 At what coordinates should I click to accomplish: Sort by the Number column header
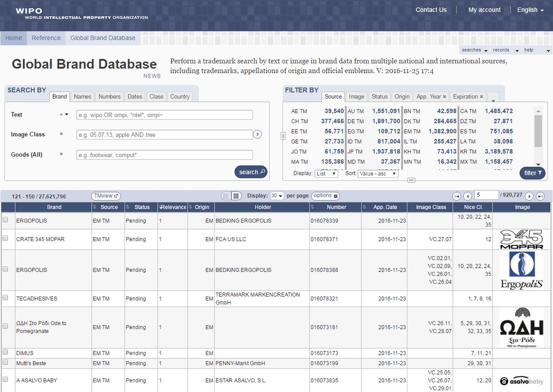336,207
